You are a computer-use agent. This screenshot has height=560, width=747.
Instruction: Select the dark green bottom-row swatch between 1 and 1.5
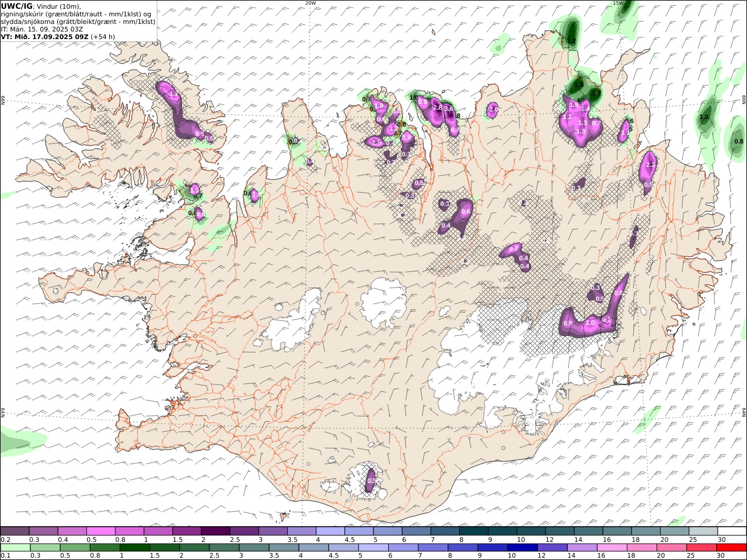[x=135, y=547]
